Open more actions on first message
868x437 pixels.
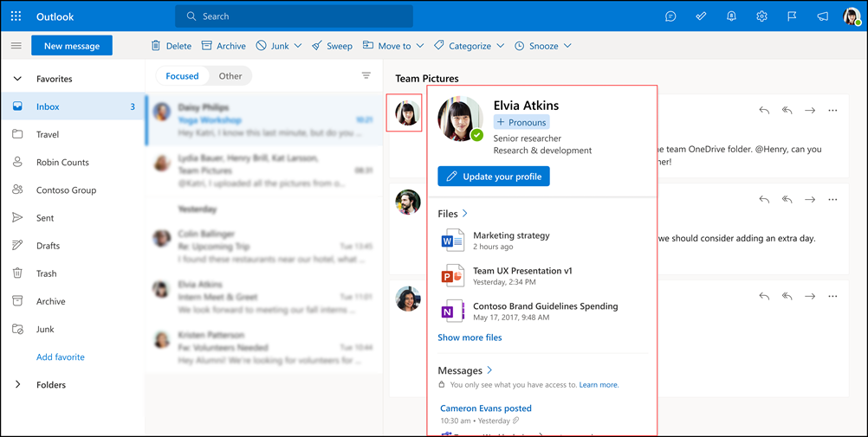[x=832, y=110]
